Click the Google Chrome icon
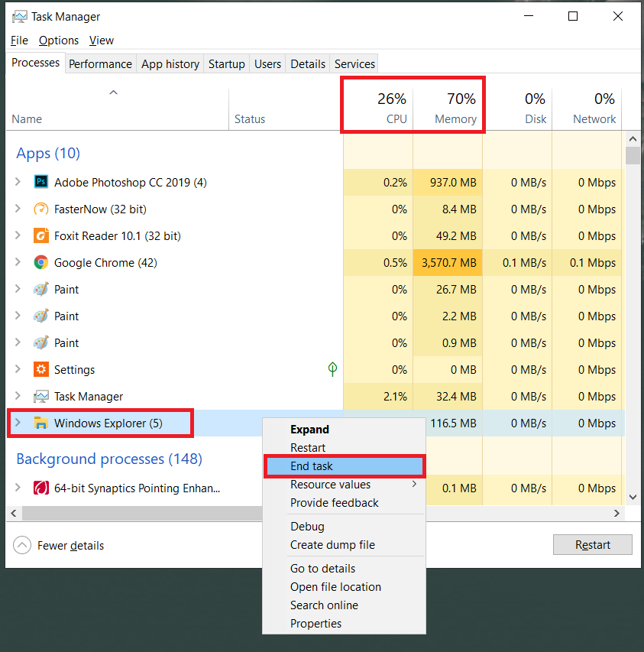Image resolution: width=644 pixels, height=652 pixels. pyautogui.click(x=40, y=262)
